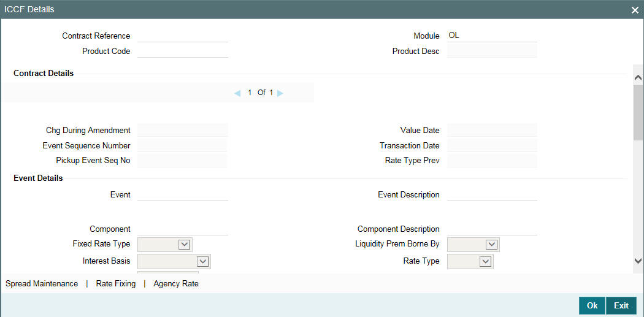This screenshot has height=317, width=644.
Task: Click the vertical scrollbar thumb
Action: pos(638,112)
